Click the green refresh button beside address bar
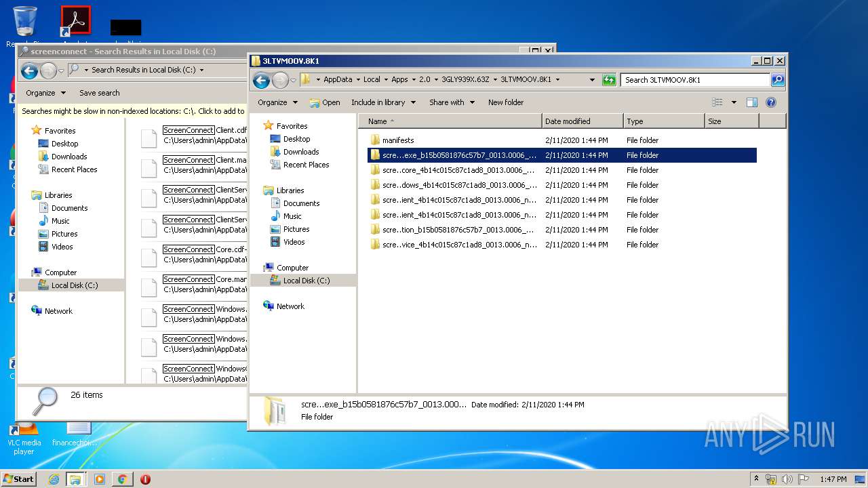868x488 pixels. click(x=608, y=80)
